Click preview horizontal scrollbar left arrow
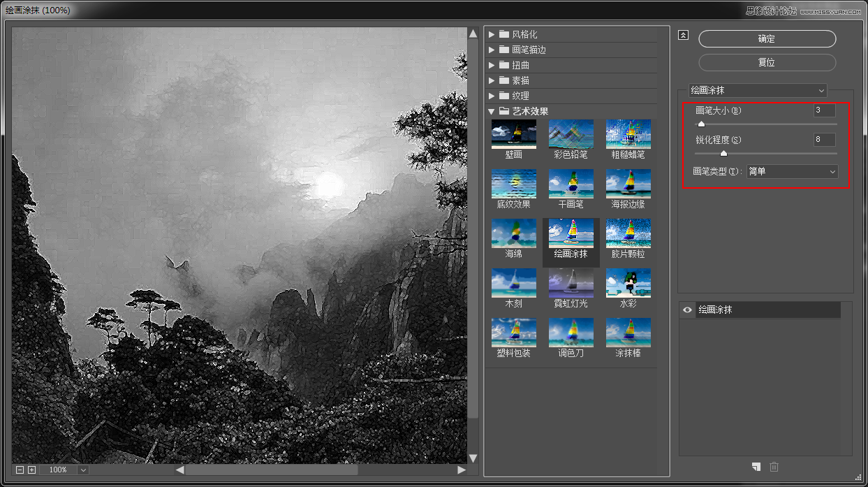 (180, 470)
